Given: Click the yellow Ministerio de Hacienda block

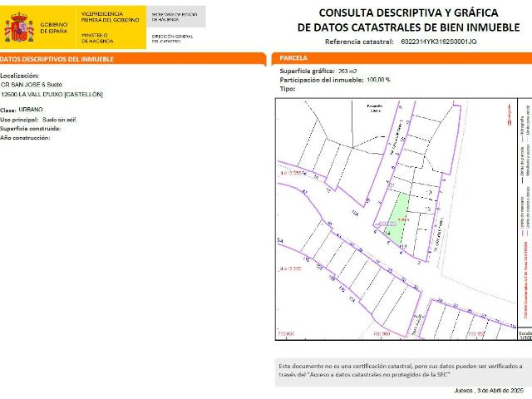Looking at the screenshot, I should (111, 37).
